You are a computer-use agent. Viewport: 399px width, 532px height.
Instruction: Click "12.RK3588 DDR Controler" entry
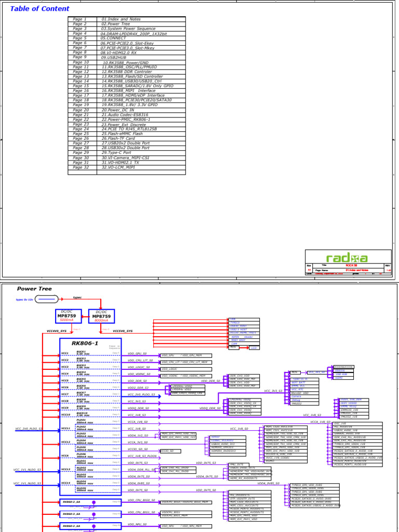[x=127, y=72]
